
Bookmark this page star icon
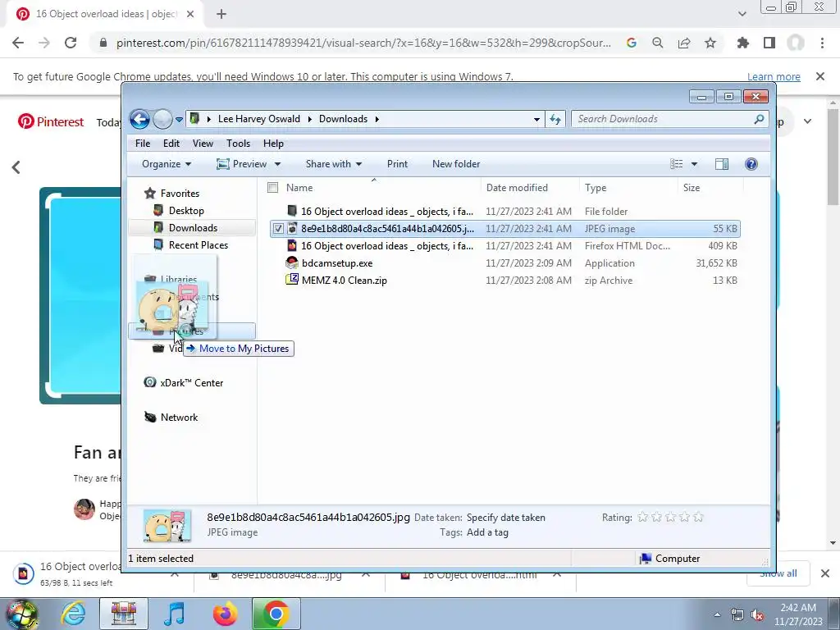[710, 43]
